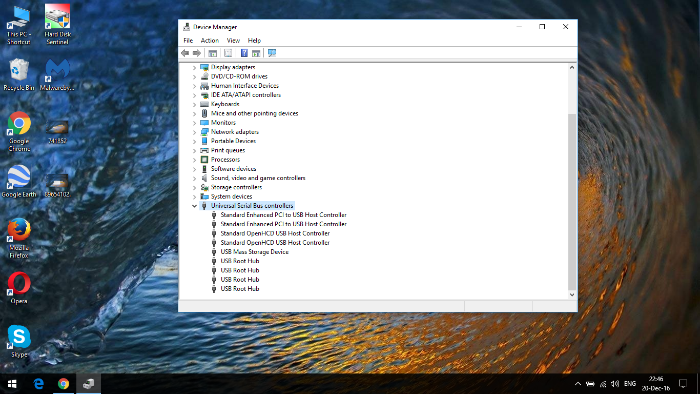Expand Human Interface Devices node
The image size is (700, 394).
[x=194, y=86]
